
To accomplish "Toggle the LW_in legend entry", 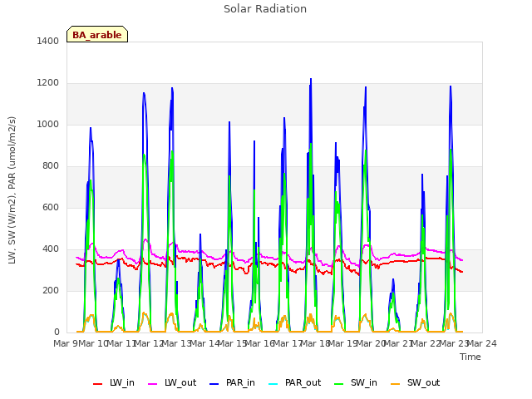I will [114, 383].
